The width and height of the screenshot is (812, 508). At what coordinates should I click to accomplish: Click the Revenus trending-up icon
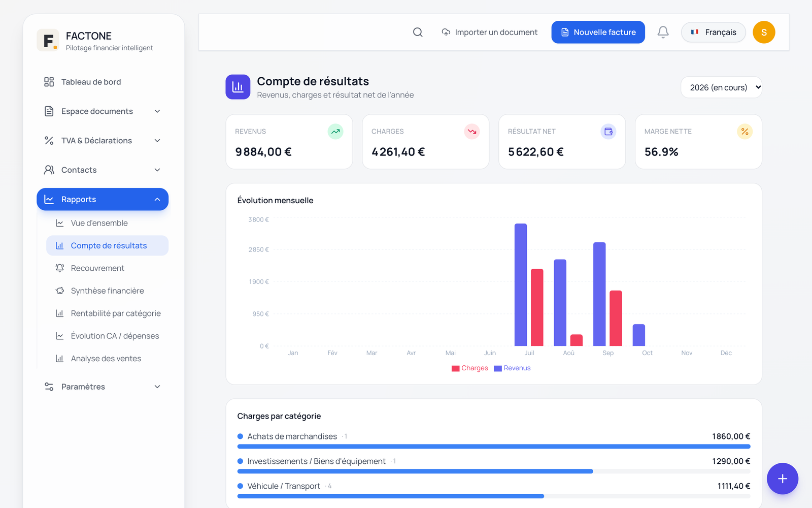[x=335, y=132]
